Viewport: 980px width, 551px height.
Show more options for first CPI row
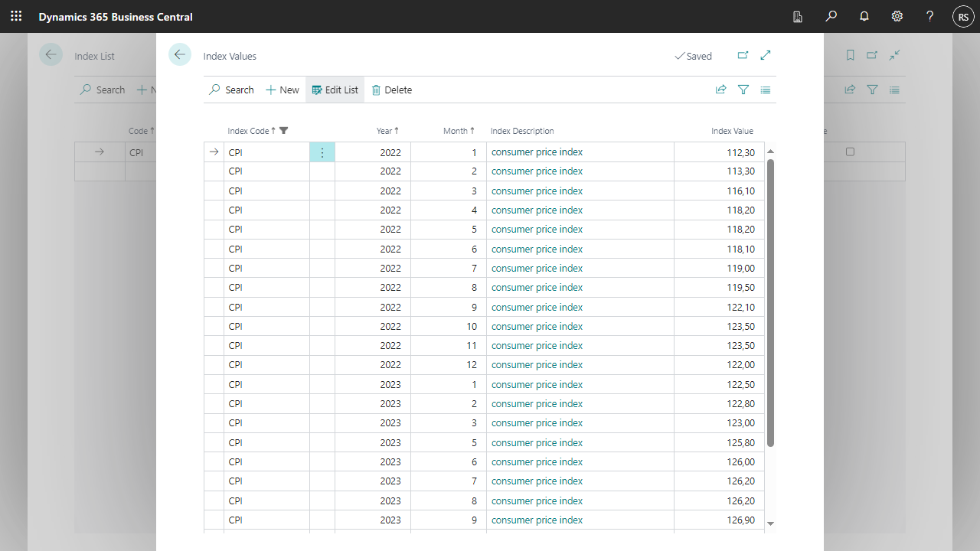[x=322, y=152]
